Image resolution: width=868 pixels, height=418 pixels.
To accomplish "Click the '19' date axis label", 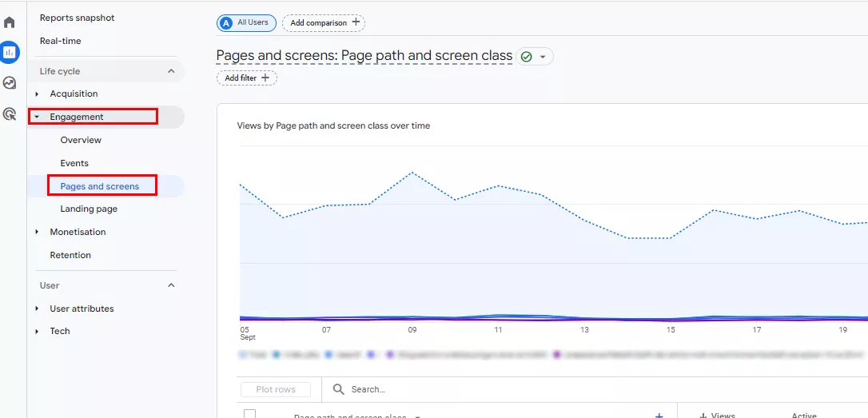I will pyautogui.click(x=843, y=330).
